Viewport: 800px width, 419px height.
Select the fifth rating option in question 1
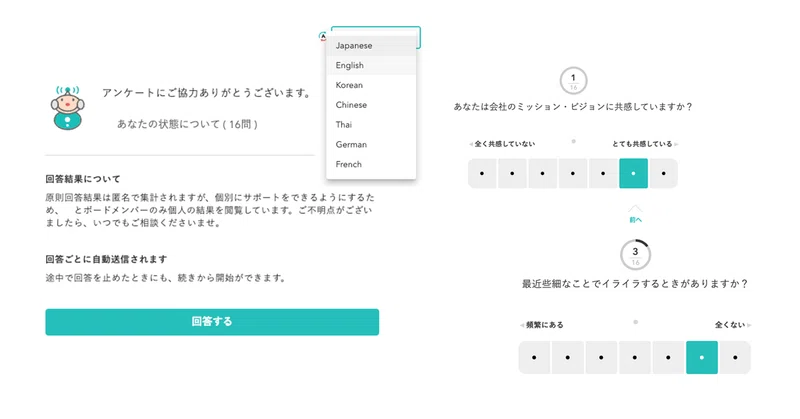click(x=603, y=174)
